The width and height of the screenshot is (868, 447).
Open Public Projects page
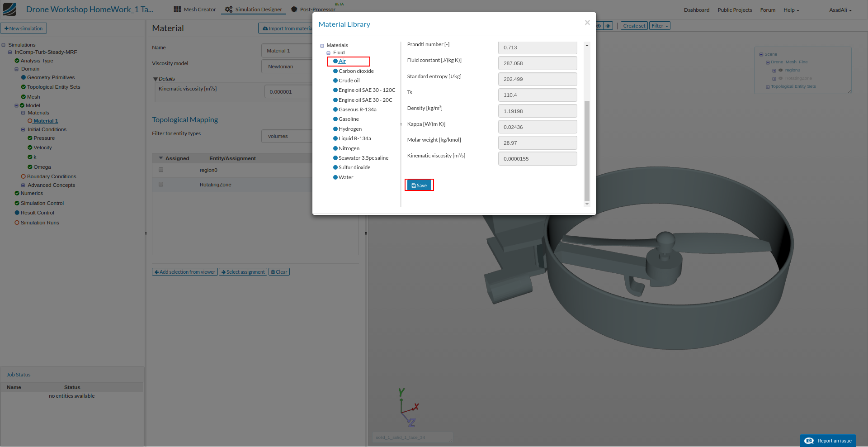(735, 10)
